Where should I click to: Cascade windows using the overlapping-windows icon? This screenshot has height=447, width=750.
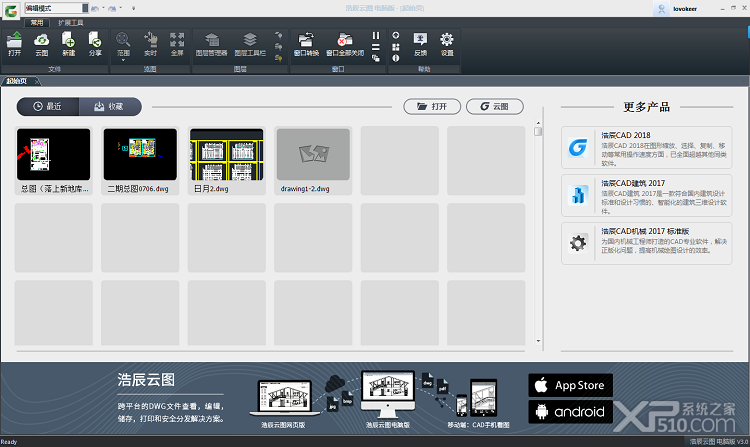(x=376, y=58)
